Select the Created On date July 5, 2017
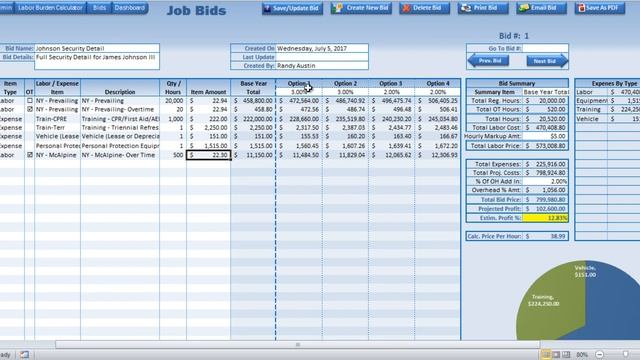Viewport: 640px width, 360px height. click(322, 48)
